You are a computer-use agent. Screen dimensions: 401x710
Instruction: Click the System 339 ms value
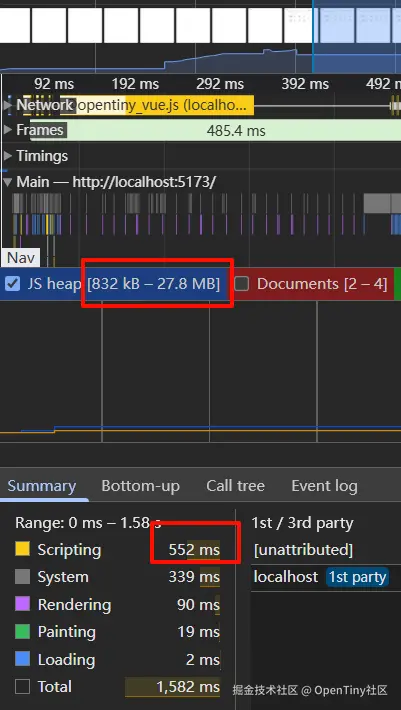point(194,577)
